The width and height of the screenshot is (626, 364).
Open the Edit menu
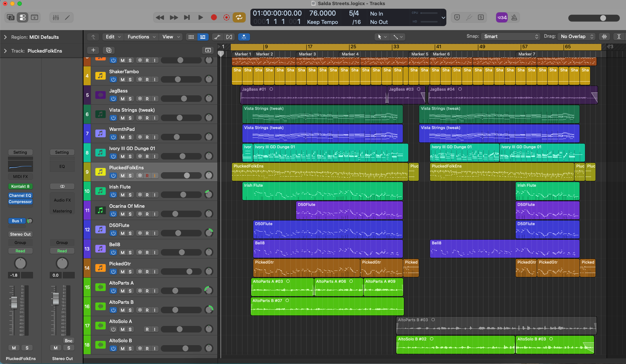pos(113,37)
